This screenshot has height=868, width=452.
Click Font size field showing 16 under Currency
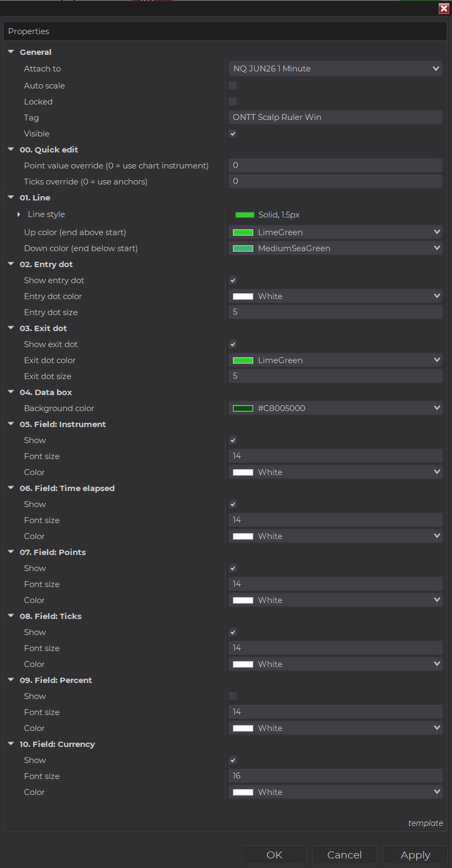tap(335, 776)
